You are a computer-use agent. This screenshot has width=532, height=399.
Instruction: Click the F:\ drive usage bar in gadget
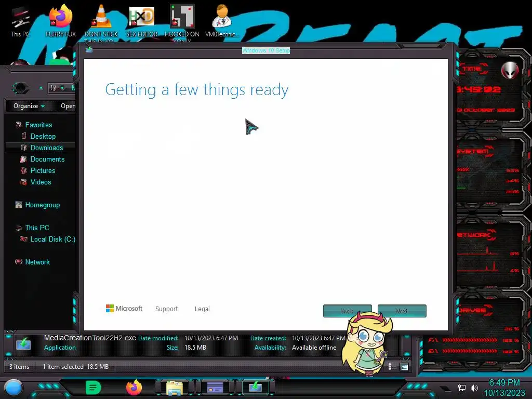pyautogui.click(x=470, y=340)
